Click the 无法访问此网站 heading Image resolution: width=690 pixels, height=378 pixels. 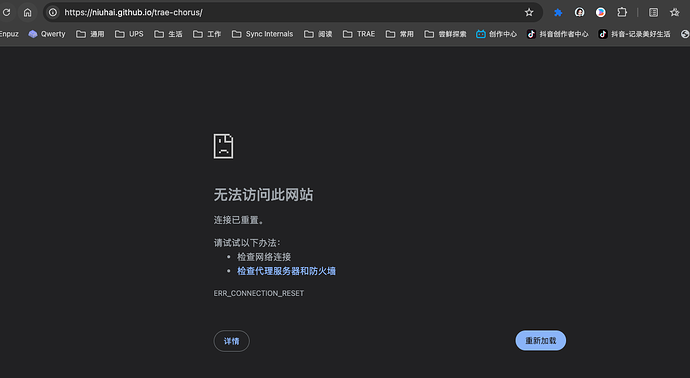pos(263,195)
